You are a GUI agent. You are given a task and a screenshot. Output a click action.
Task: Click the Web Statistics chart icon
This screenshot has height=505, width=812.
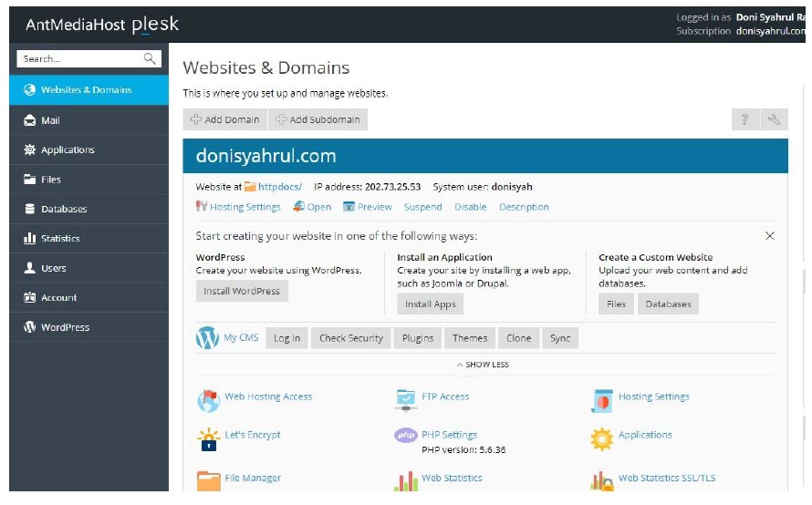(405, 480)
